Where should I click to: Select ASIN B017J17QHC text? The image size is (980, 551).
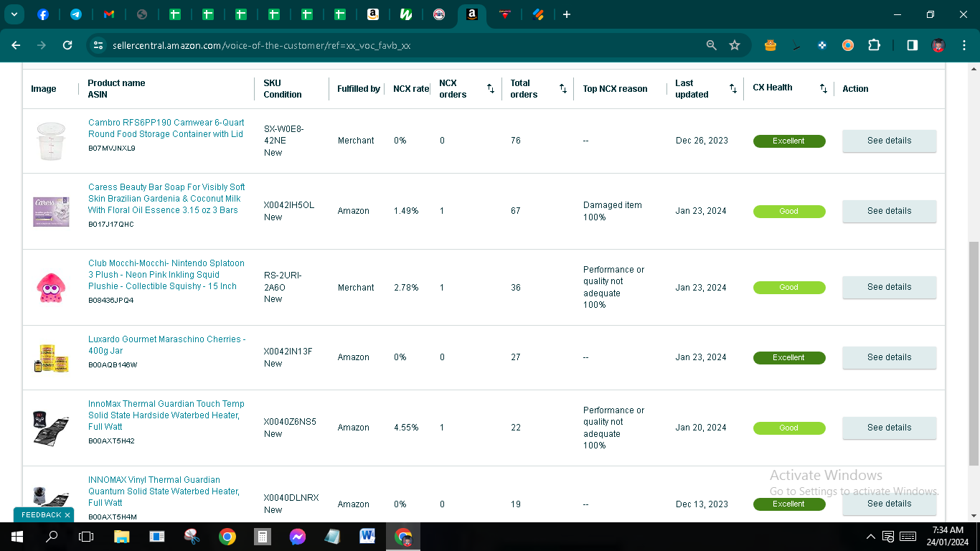pyautogui.click(x=111, y=225)
